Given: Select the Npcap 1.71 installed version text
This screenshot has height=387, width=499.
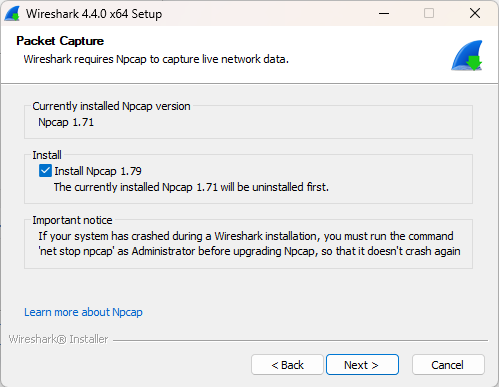Looking at the screenshot, I should 66,122.
